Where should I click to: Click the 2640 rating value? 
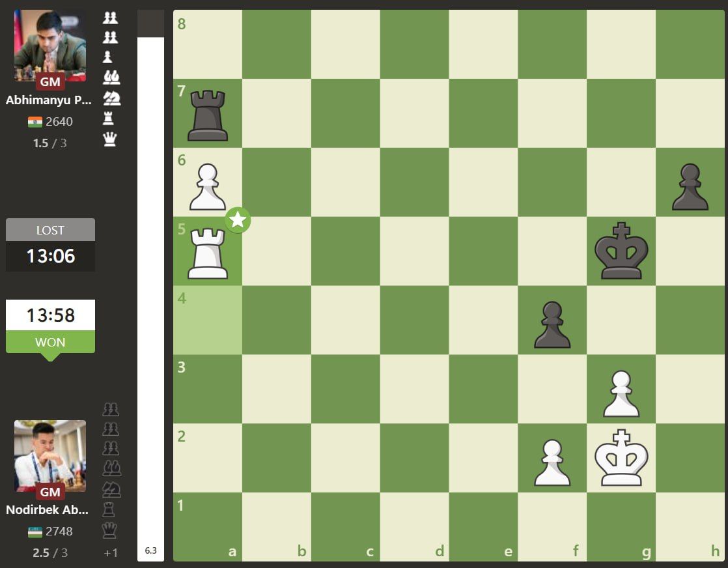pos(59,122)
